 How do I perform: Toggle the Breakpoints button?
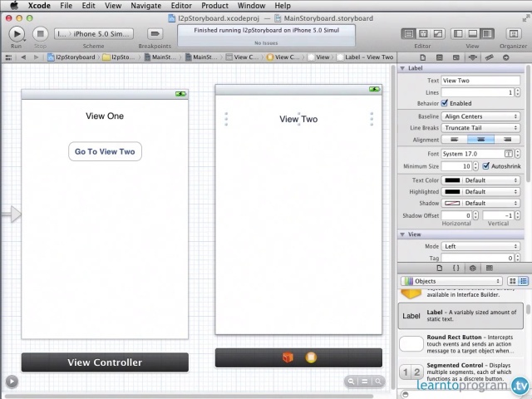[155, 33]
